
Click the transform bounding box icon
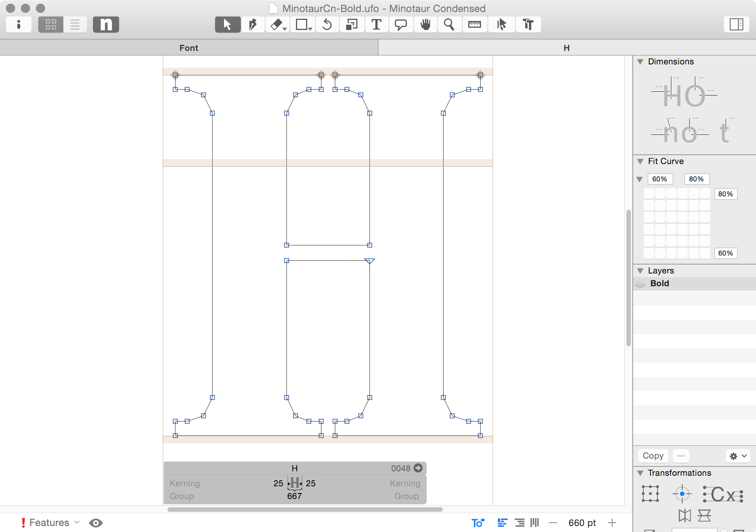[650, 494]
